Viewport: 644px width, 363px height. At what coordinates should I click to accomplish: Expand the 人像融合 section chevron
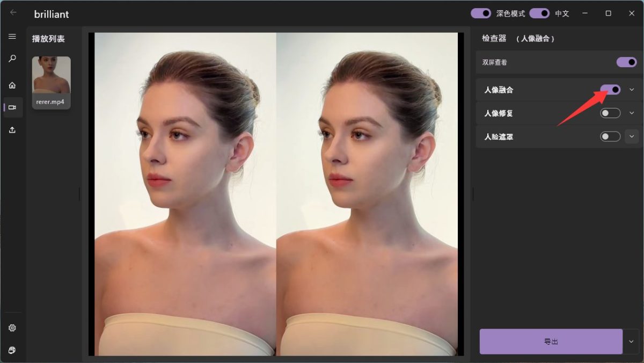click(x=632, y=90)
